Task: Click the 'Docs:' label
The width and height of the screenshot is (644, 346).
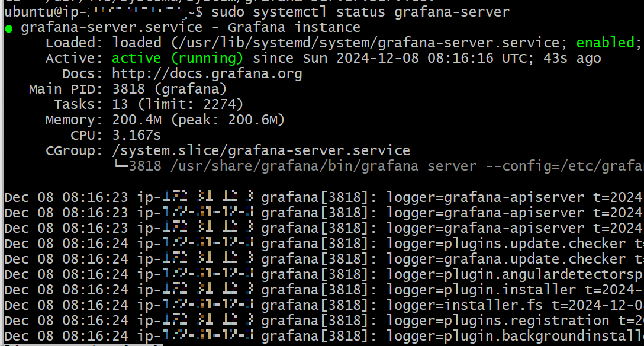Action: (x=82, y=73)
